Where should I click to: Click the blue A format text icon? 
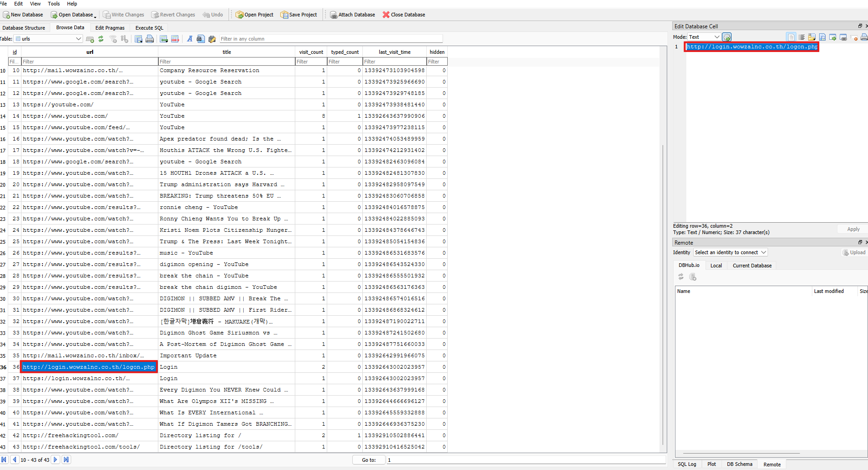tap(189, 39)
